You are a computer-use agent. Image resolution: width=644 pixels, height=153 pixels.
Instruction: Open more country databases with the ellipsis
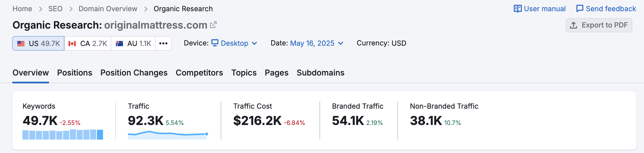[x=163, y=44]
